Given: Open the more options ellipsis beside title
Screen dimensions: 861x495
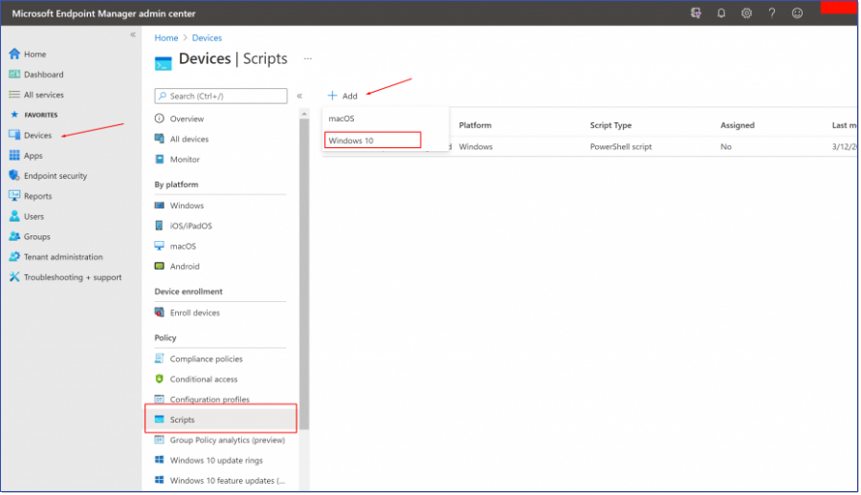Looking at the screenshot, I should coord(308,59).
